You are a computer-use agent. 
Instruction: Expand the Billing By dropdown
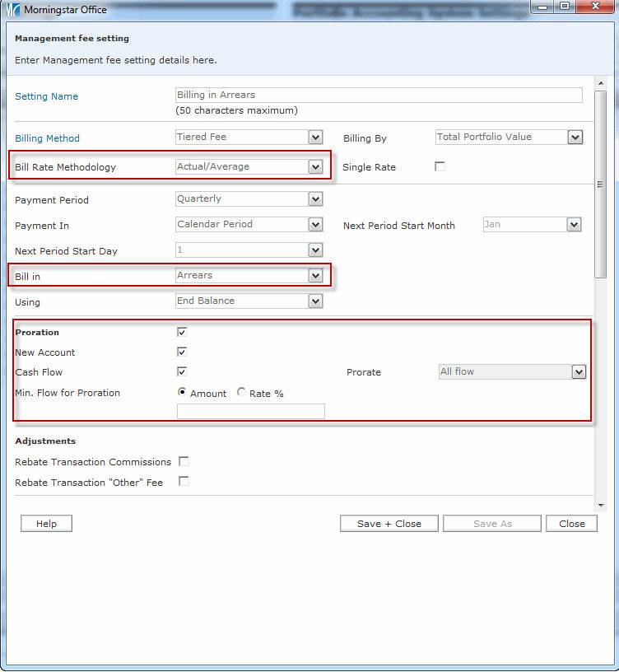click(575, 138)
